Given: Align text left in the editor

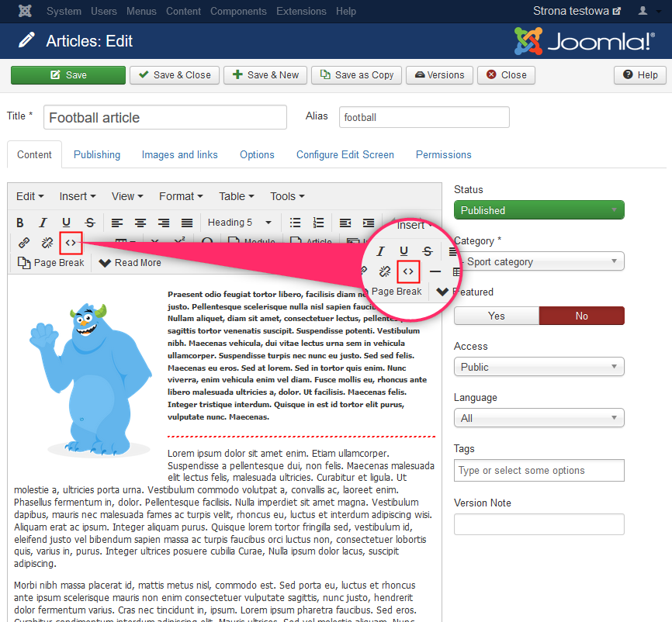Looking at the screenshot, I should (117, 223).
